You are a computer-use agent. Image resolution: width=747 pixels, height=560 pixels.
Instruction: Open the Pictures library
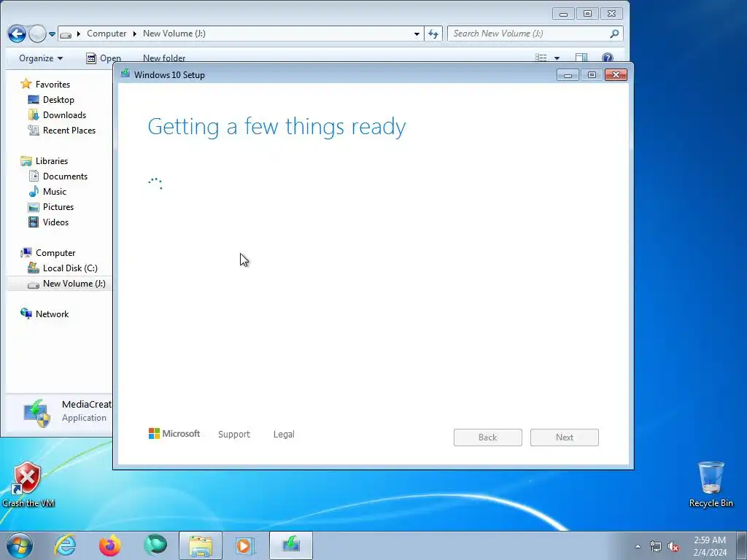(58, 206)
